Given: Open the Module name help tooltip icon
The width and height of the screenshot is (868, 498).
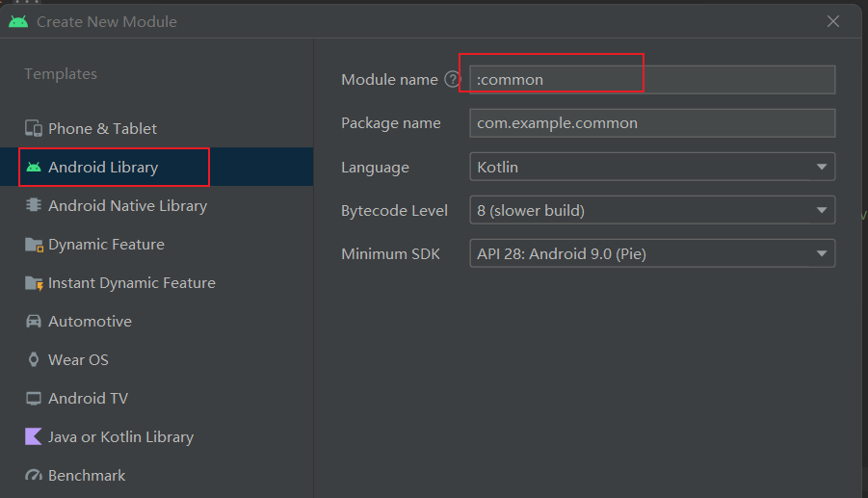Looking at the screenshot, I should 453,80.
